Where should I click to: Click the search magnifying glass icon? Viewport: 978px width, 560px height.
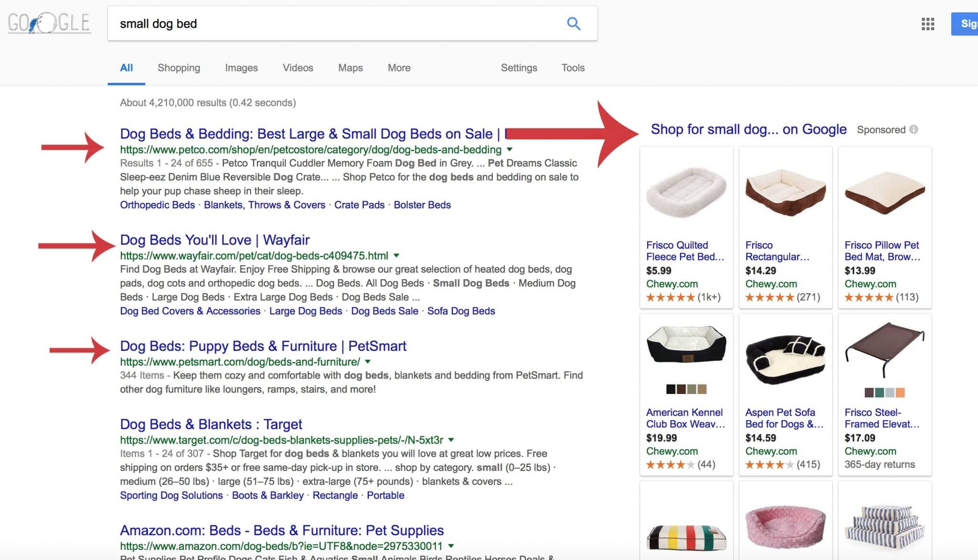(574, 23)
